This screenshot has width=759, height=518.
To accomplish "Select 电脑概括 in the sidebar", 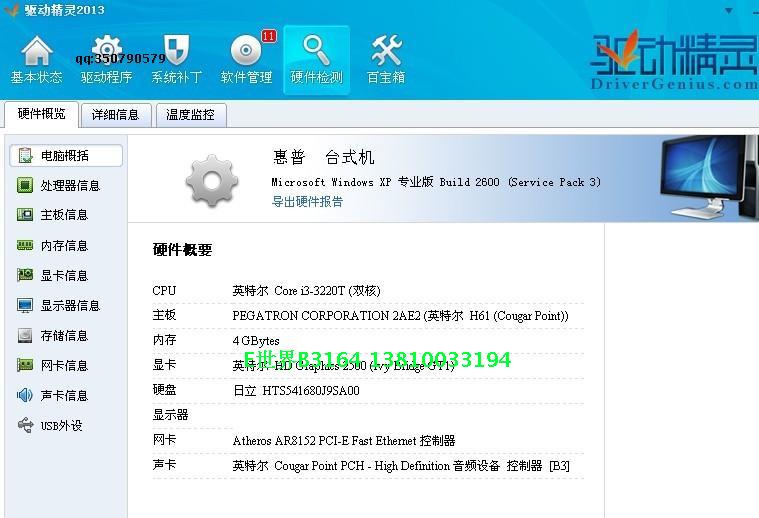I will coord(65,156).
